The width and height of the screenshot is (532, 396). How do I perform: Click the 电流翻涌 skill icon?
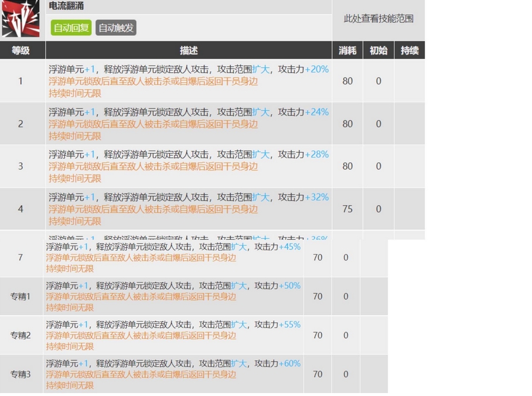(x=21, y=18)
